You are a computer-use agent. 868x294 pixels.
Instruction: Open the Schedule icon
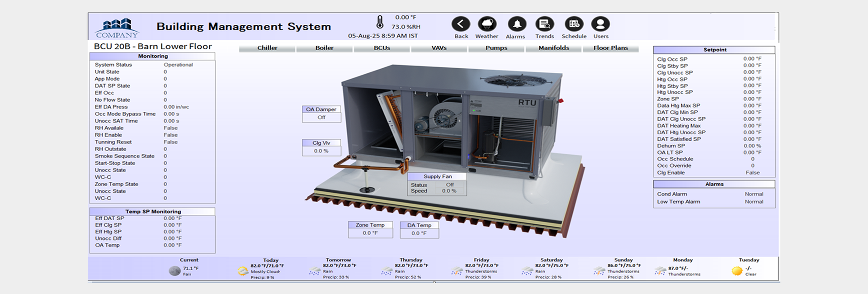coord(574,24)
